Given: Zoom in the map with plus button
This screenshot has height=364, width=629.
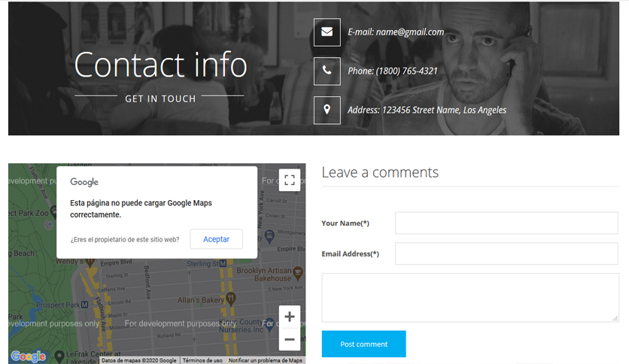Looking at the screenshot, I should click(x=290, y=317).
